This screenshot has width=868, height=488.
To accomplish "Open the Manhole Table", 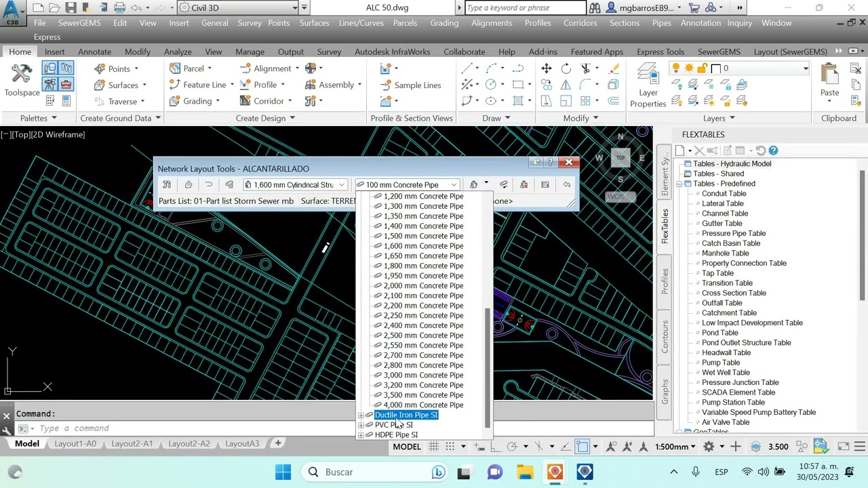I will [x=725, y=253].
